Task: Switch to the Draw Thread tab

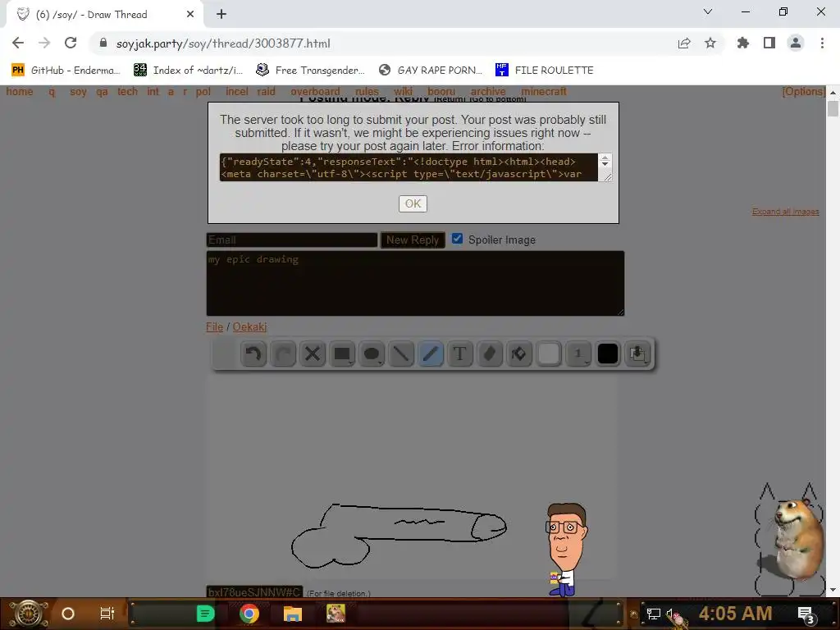Action: [104, 15]
